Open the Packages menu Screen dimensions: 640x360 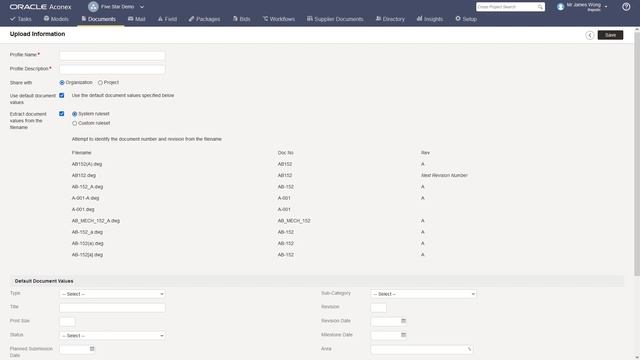point(204,19)
